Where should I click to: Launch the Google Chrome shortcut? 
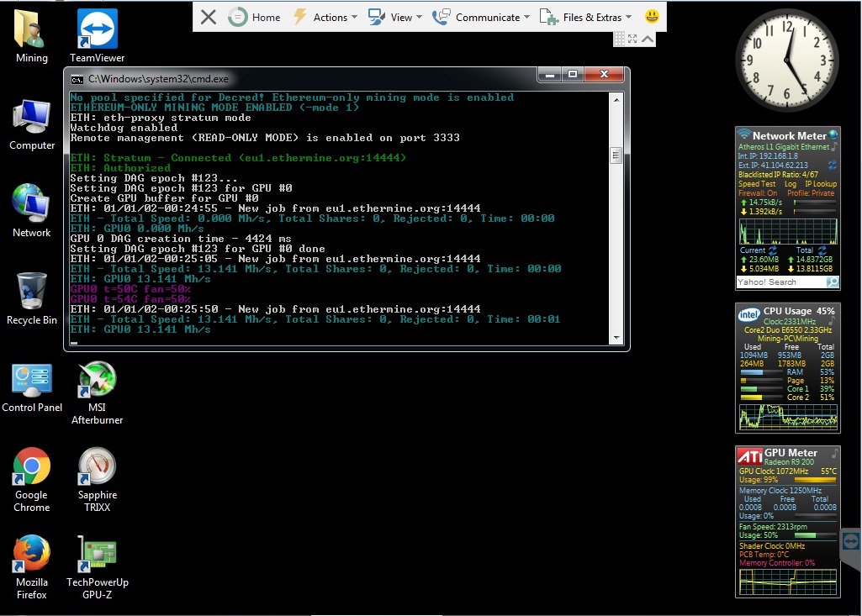click(32, 480)
